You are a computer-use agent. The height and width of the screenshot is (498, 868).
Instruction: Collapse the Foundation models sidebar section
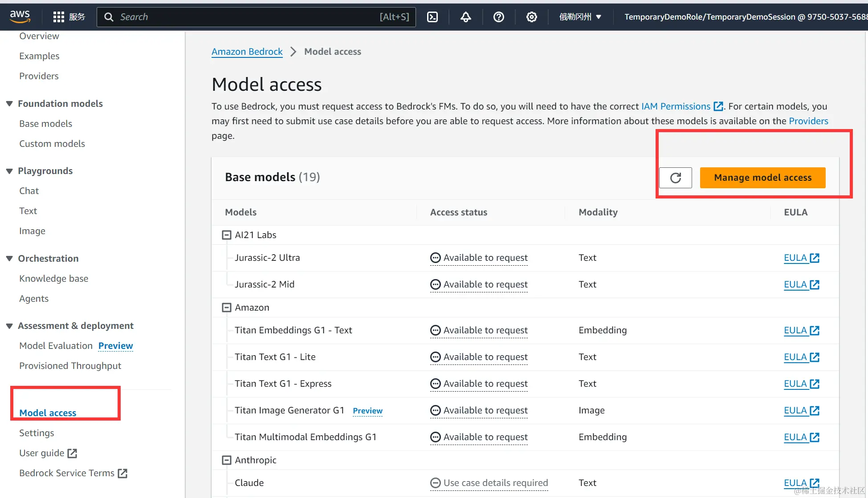9,104
